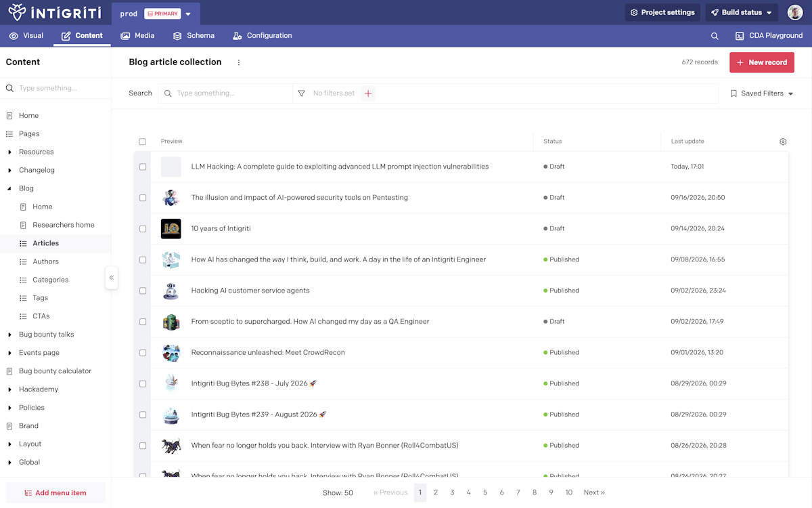The width and height of the screenshot is (812, 508).
Task: Sort by Last update column header
Action: [687, 142]
